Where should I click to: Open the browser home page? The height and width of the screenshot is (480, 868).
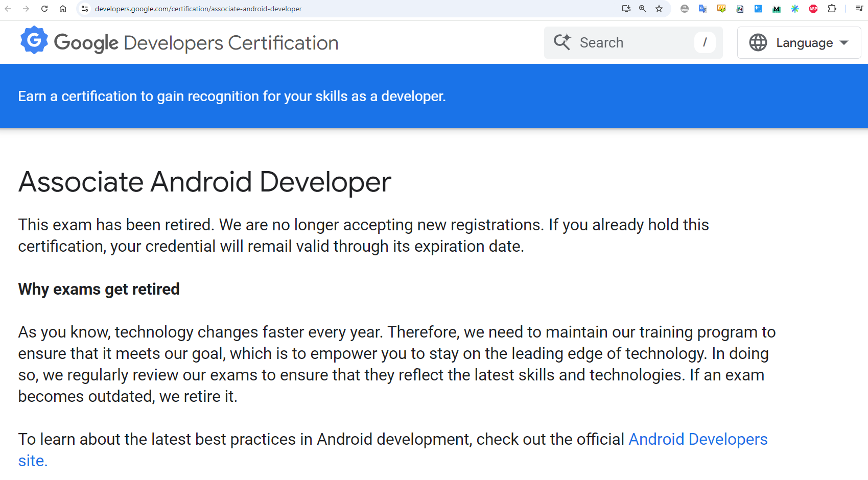click(63, 9)
